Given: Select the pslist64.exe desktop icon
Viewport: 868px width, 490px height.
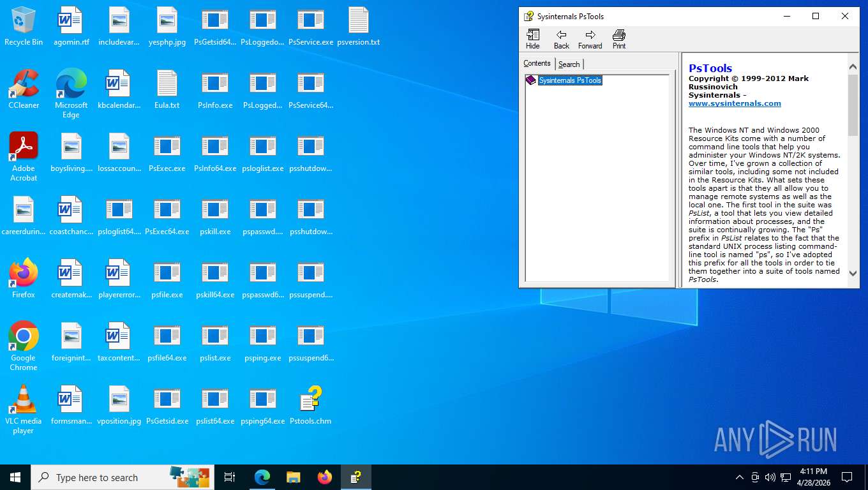Looking at the screenshot, I should click(215, 405).
